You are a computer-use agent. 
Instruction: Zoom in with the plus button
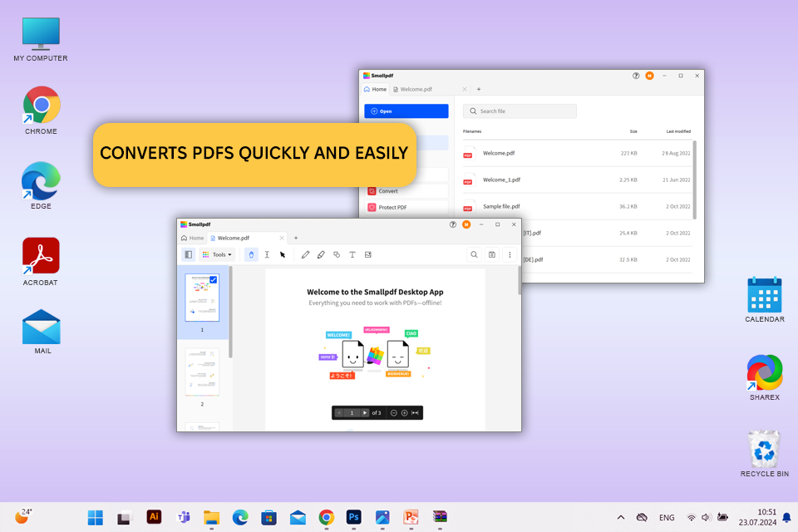(404, 413)
